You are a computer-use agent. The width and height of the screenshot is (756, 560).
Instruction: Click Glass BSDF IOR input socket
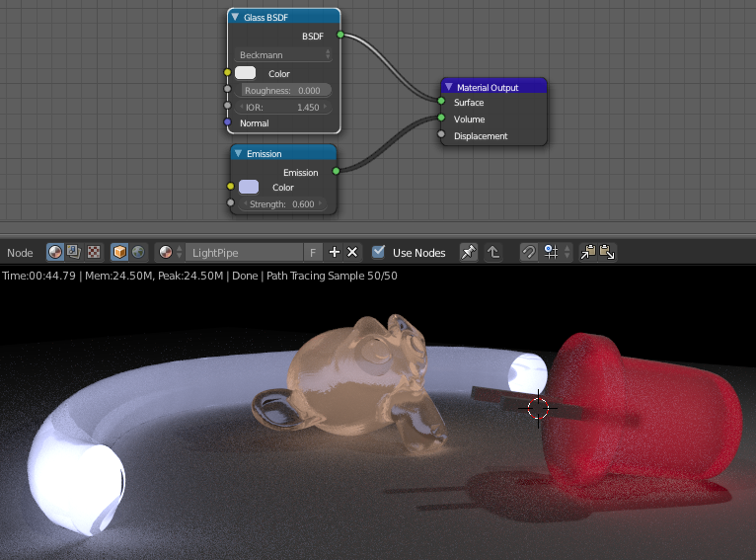coord(227,105)
